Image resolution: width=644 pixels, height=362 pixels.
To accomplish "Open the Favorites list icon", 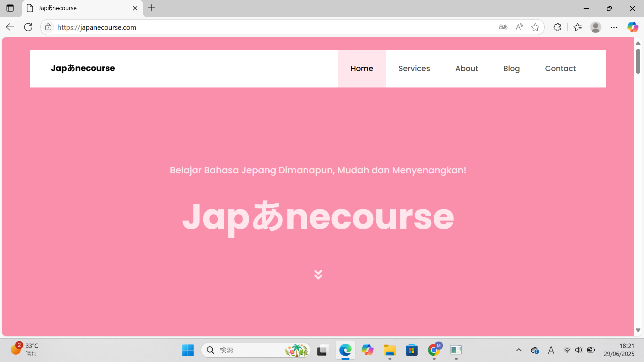I will [578, 27].
